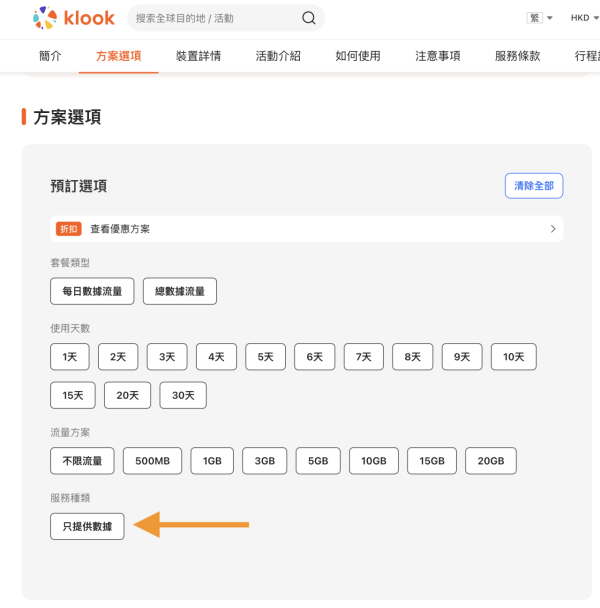Viewport: 600px width, 608px height.
Task: Select the 500MB data plan
Action: click(x=152, y=461)
